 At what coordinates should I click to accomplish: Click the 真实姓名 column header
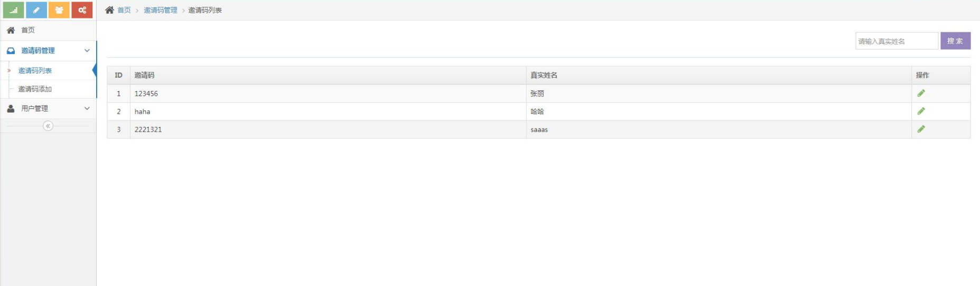click(x=544, y=75)
